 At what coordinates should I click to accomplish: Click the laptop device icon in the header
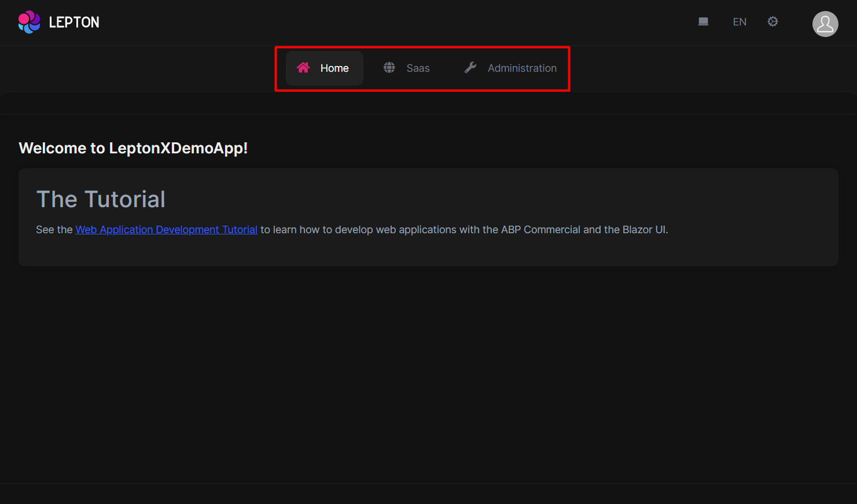703,21
